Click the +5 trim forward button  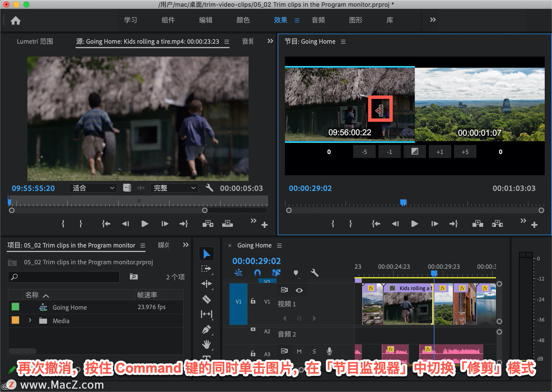465,152
